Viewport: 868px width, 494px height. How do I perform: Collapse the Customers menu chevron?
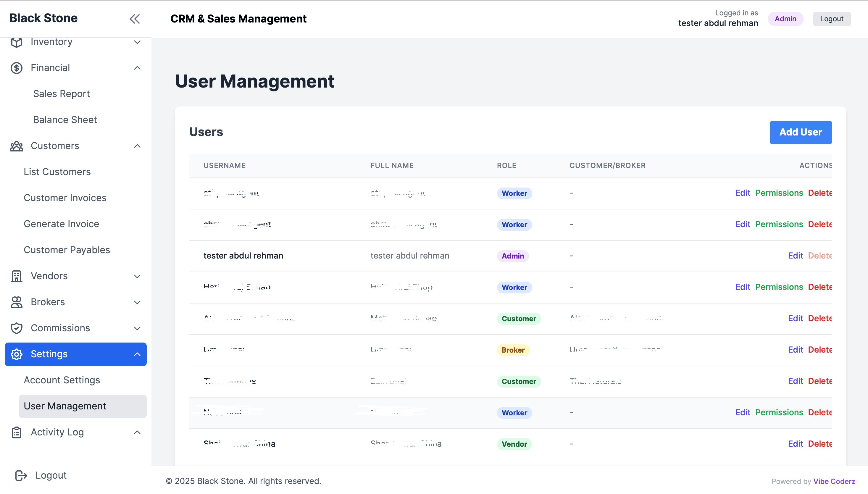coord(137,146)
